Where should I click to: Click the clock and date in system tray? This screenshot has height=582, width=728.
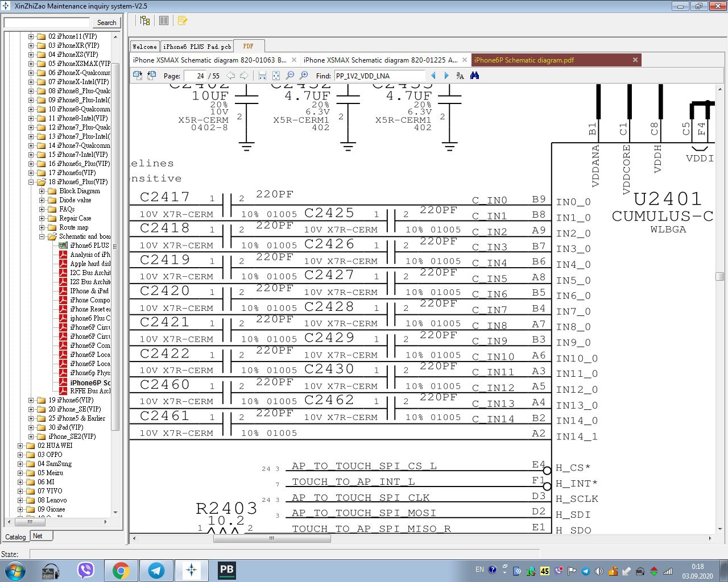(697, 571)
